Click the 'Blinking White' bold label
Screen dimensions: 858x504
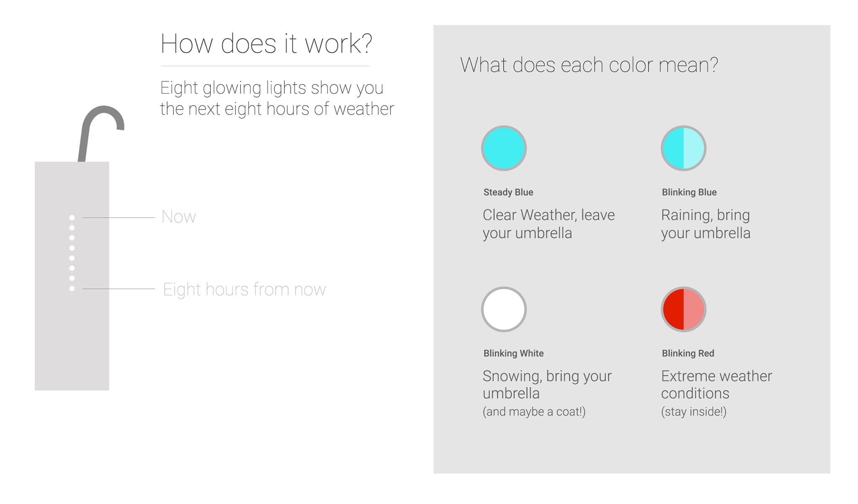pyautogui.click(x=514, y=353)
